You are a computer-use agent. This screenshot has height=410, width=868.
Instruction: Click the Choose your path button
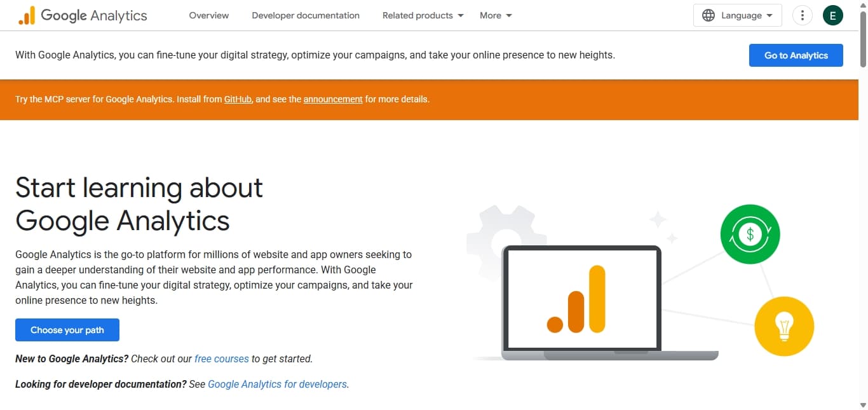pos(67,330)
